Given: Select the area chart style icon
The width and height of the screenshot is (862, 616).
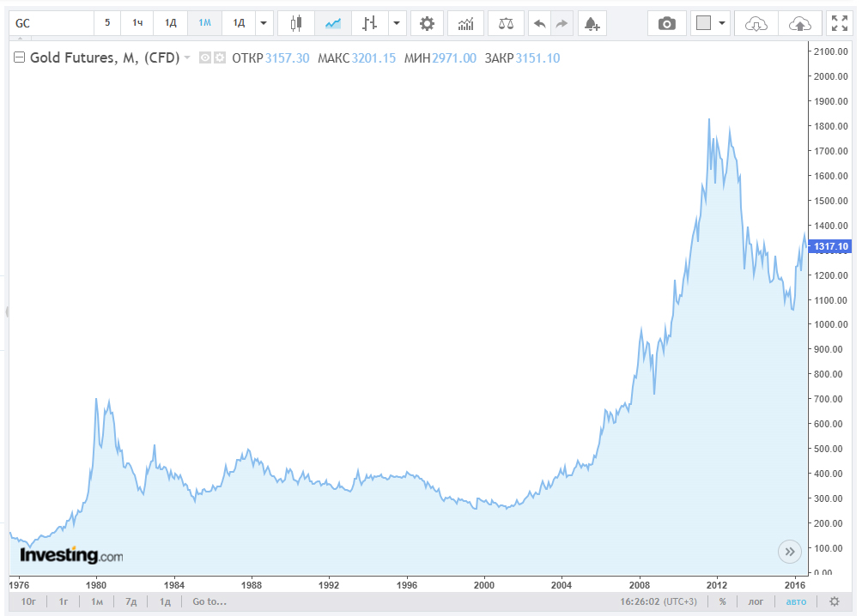Looking at the screenshot, I should coord(333,23).
